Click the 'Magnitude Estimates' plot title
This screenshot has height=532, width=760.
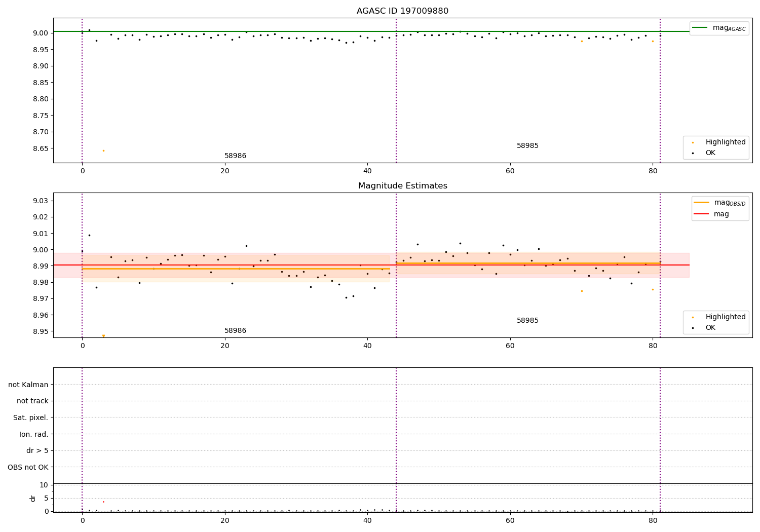point(402,186)
